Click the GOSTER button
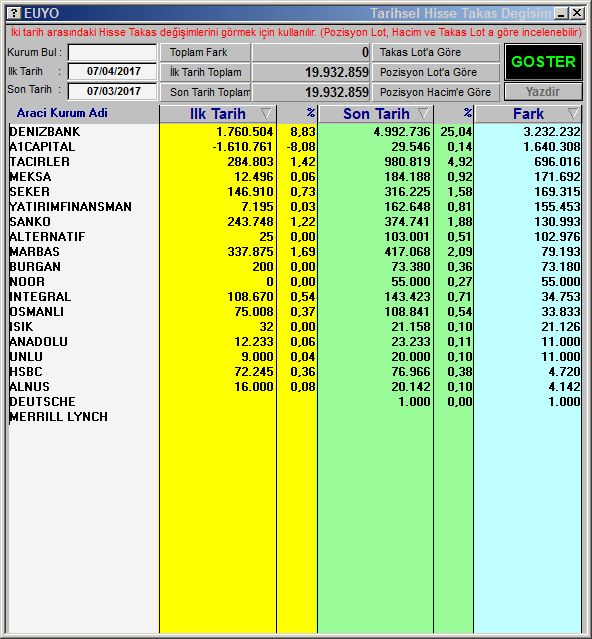Screen dimensions: 592x639 click(x=544, y=62)
